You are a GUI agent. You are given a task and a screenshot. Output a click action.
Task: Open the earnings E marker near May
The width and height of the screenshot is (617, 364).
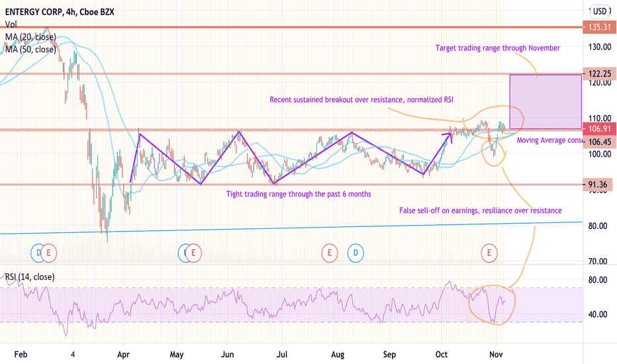tap(193, 253)
